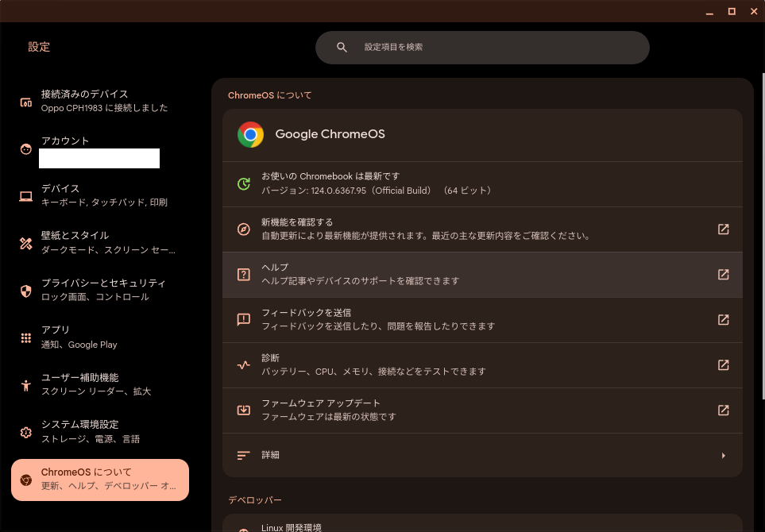Click the 壁紙とスタイル brush icon

pos(26,243)
